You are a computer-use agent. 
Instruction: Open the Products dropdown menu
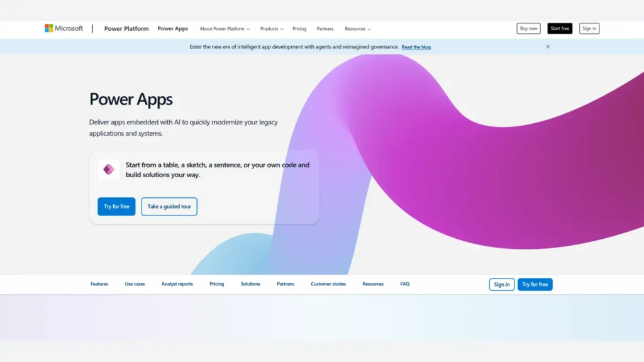272,29
